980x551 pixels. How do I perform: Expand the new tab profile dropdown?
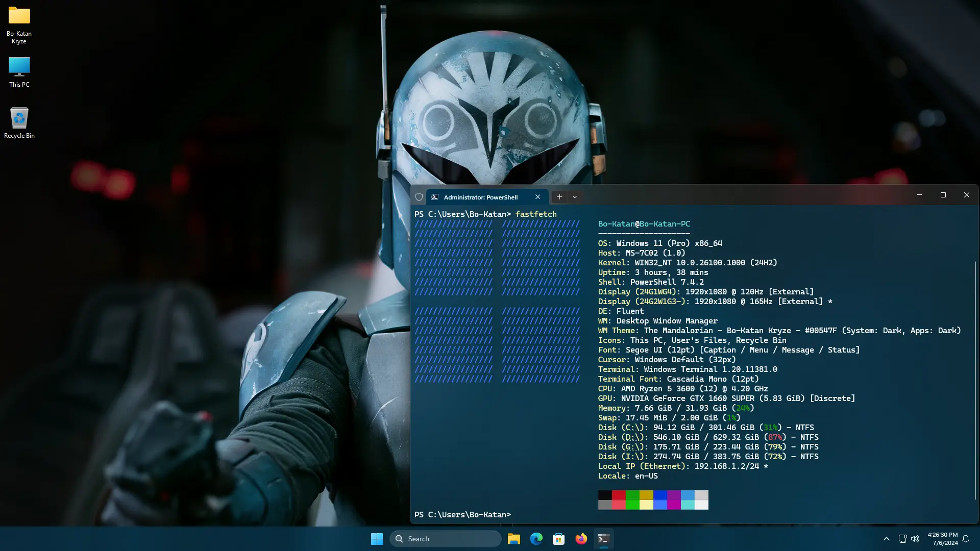575,197
